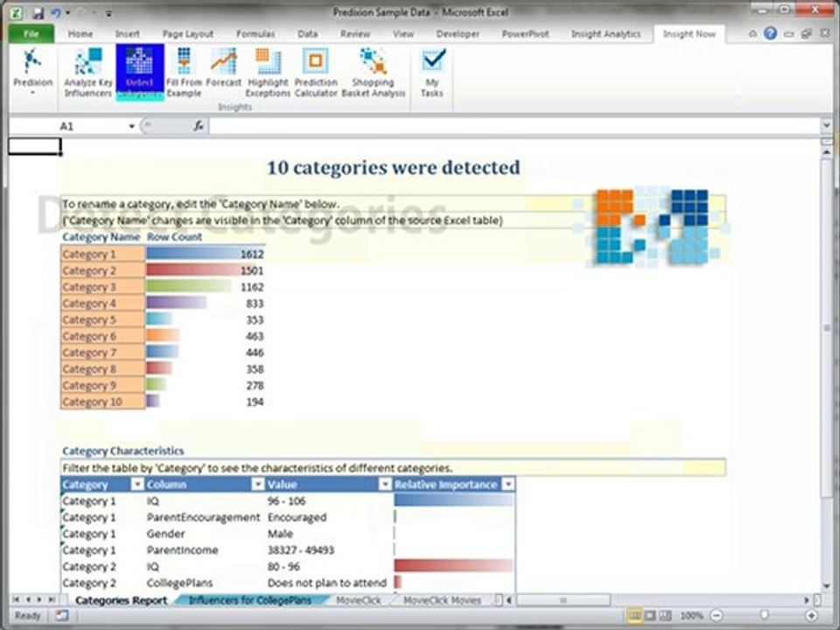Zoom out with the minus button
840x630 pixels.
(x=717, y=615)
